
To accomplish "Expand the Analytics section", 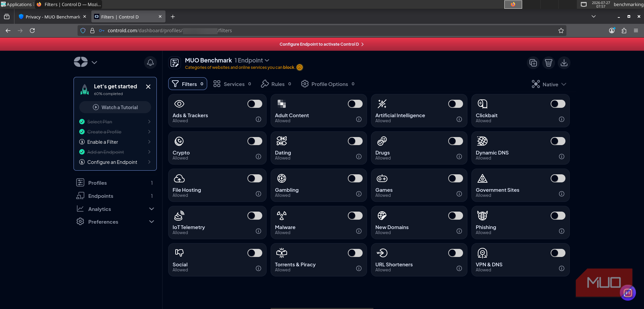I will click(151, 209).
